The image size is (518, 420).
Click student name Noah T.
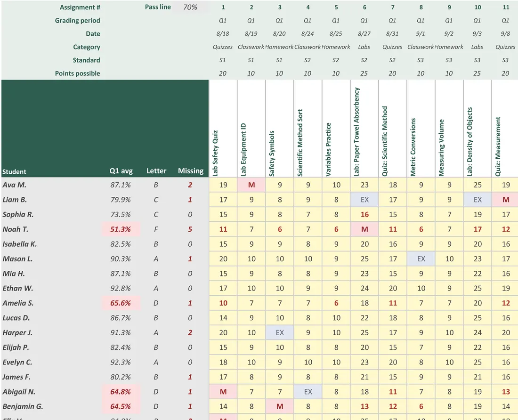(x=15, y=229)
